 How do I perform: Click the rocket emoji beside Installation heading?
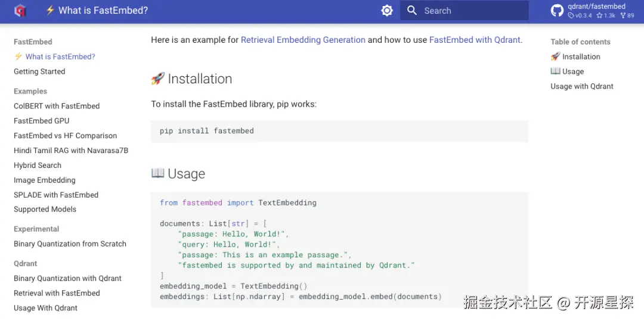coord(157,78)
